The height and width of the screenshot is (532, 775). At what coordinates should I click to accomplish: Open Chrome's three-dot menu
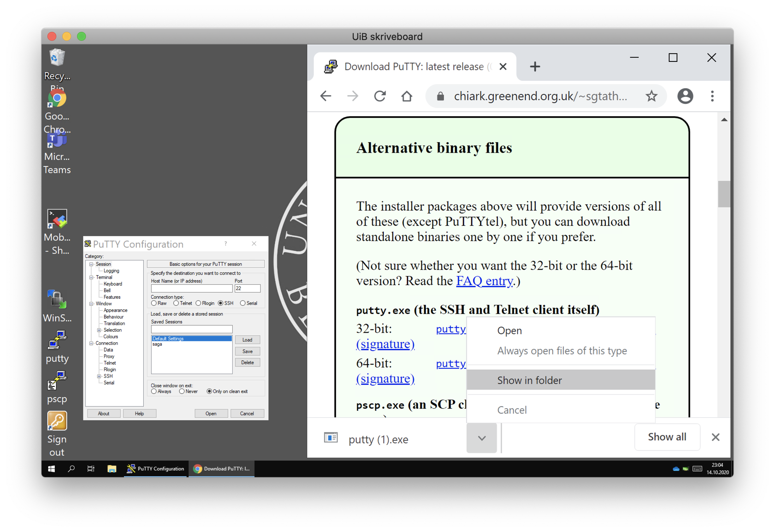(x=712, y=96)
